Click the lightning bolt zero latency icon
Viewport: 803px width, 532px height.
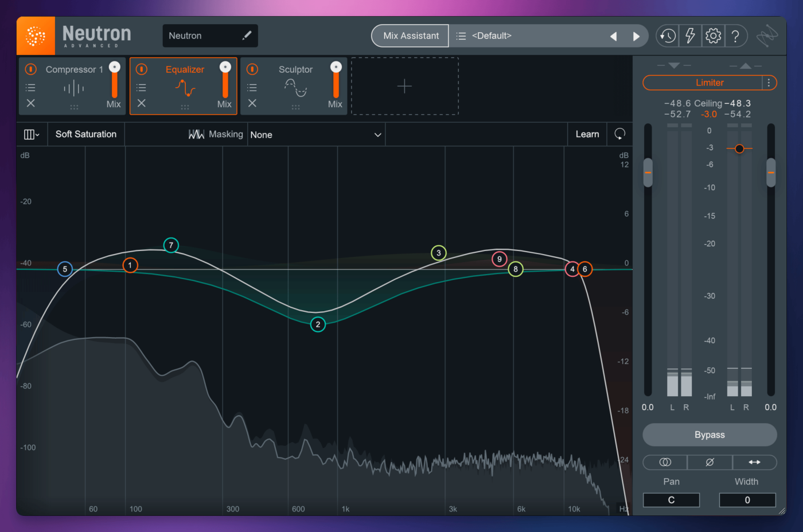click(690, 36)
